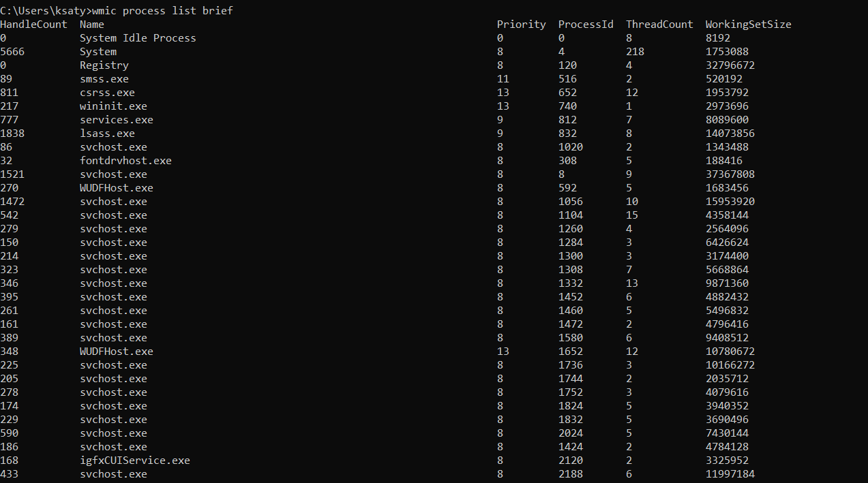Click the csrss.exe process name
Screen dimensions: 868x483
coord(107,93)
